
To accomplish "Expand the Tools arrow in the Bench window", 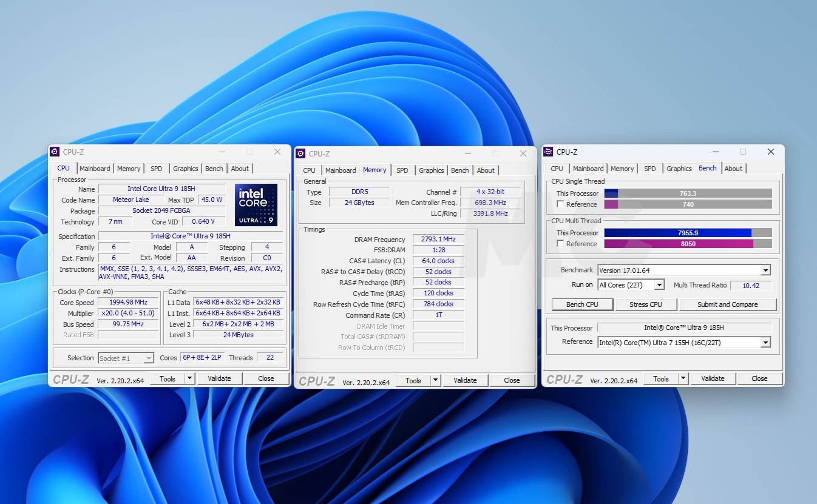I will pyautogui.click(x=683, y=378).
